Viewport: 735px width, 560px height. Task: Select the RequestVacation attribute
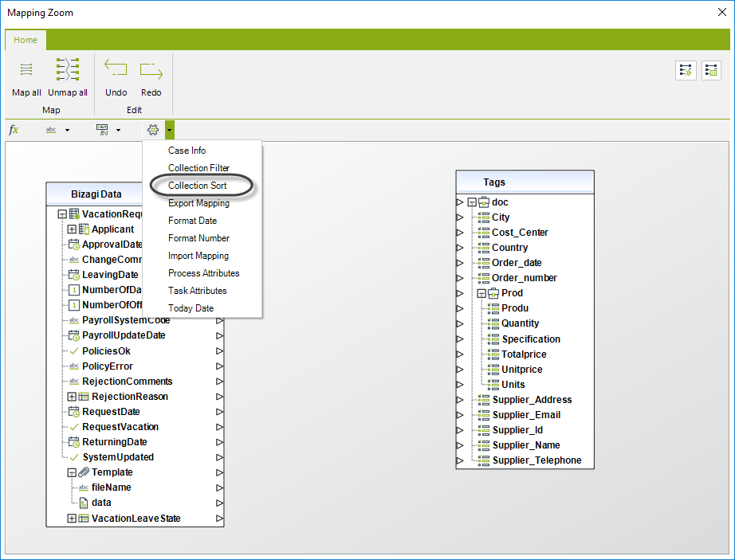[120, 427]
